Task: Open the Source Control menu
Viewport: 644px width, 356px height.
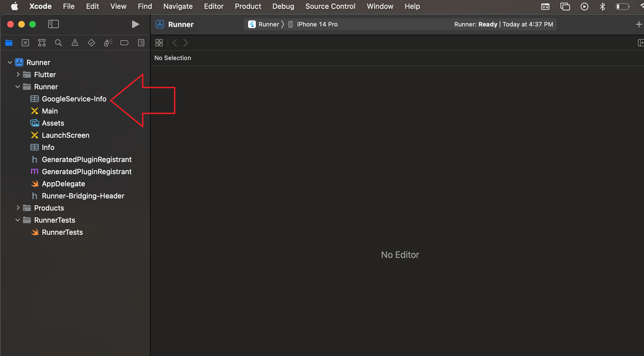Action: (330, 6)
